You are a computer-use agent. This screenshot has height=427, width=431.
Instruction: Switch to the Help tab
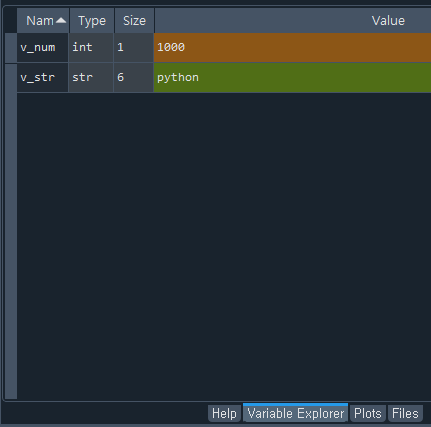[224, 413]
